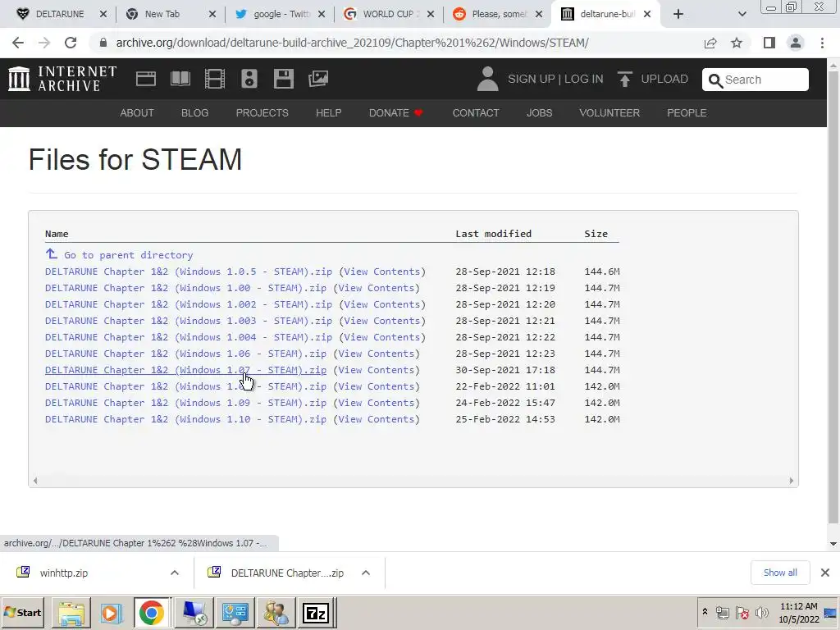This screenshot has width=840, height=630.
Task: Open the Internet Archive texts book icon
Action: click(x=180, y=79)
